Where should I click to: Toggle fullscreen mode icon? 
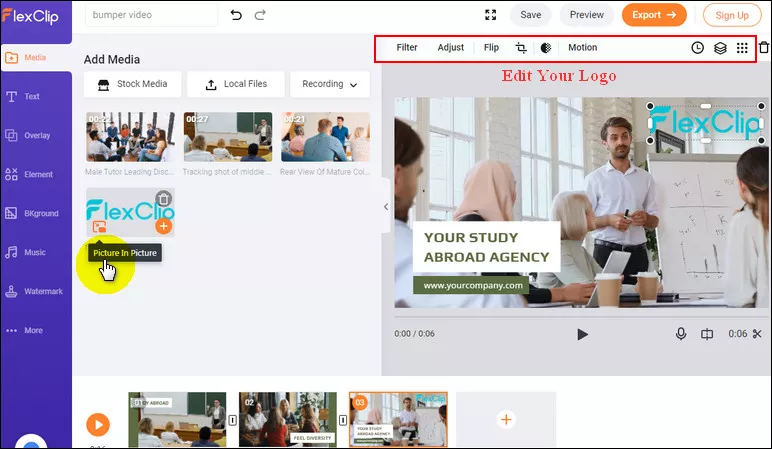coord(490,15)
